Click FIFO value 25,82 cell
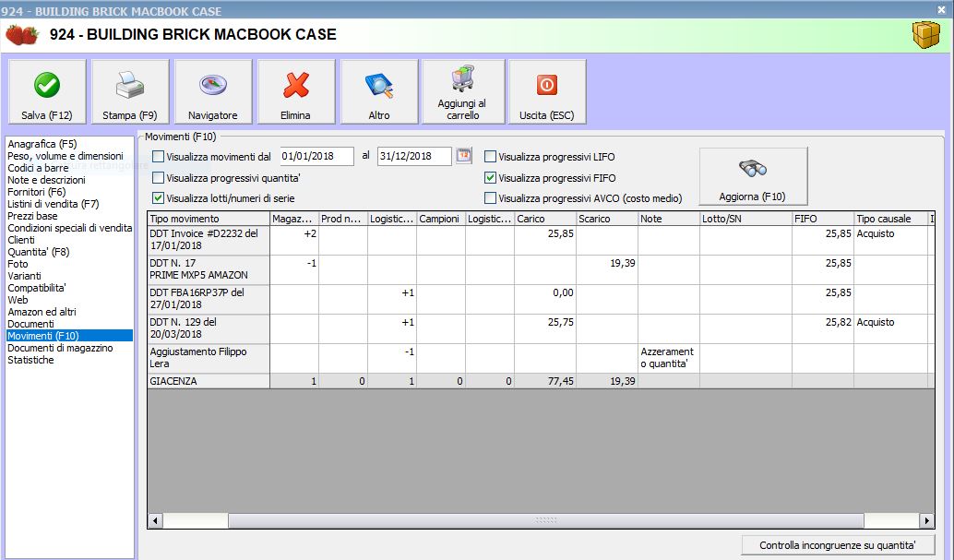Screen dimensions: 954x560 pyautogui.click(x=823, y=328)
